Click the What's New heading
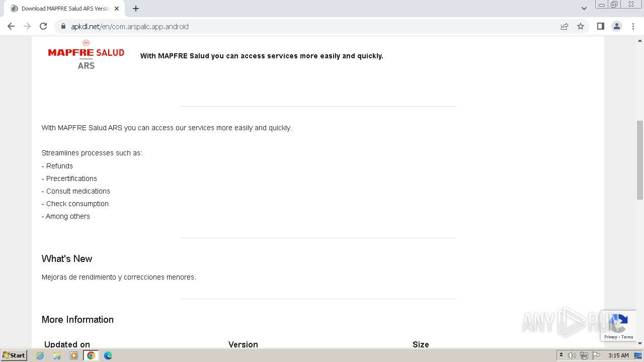Image resolution: width=644 pixels, height=362 pixels. coord(67,258)
